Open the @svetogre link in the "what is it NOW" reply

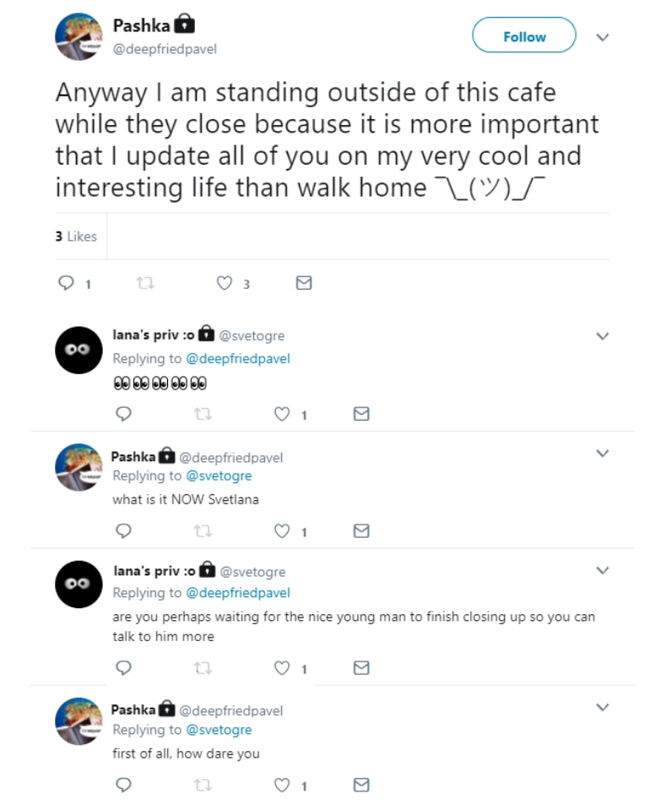(x=218, y=476)
